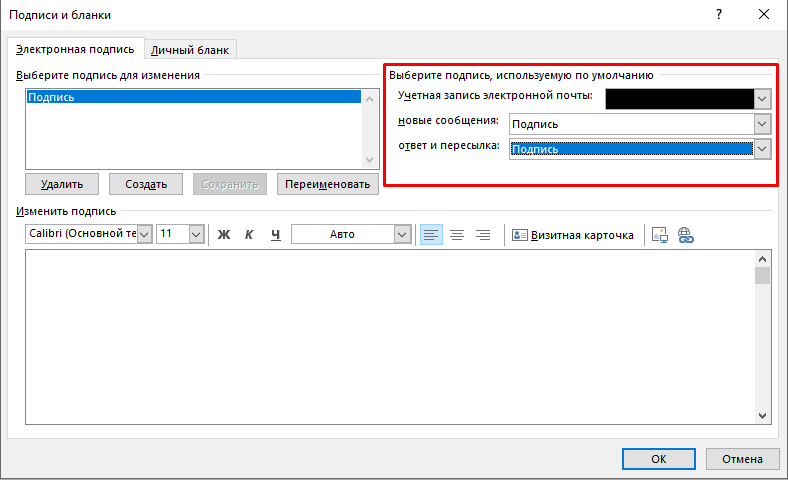Open the Calibri font name dropdown
The image size is (788, 480).
point(143,234)
